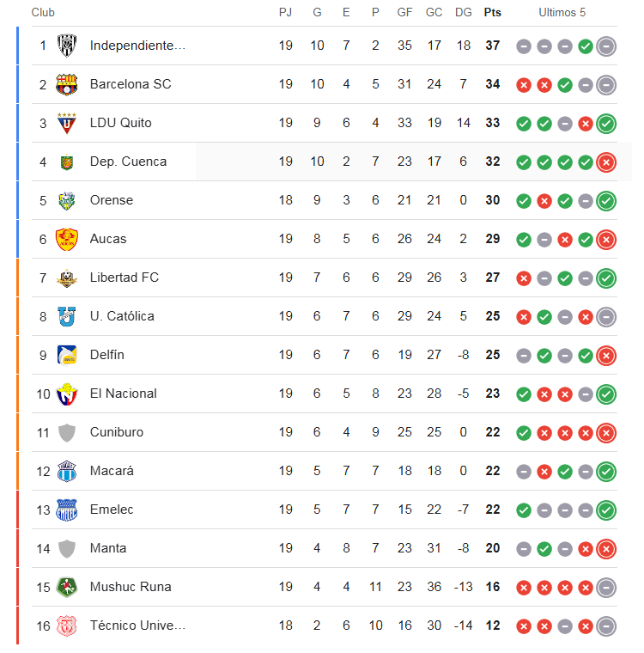This screenshot has width=644, height=653.
Task: Click the U. Católica blue crest
Action: coord(67,316)
